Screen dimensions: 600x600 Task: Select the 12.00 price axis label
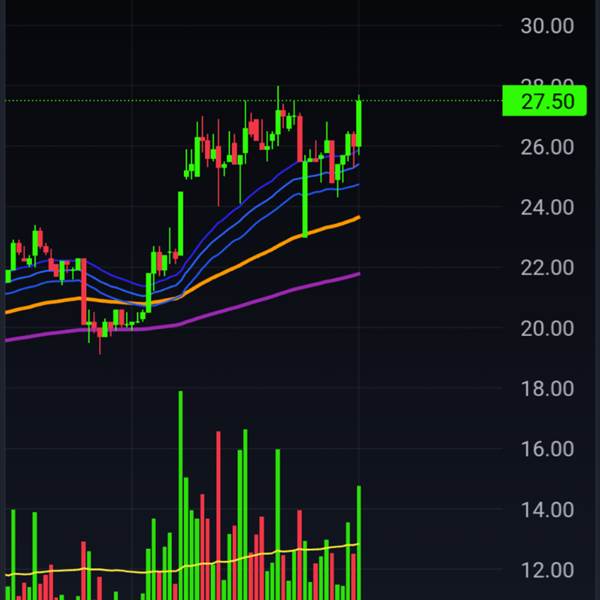547,570
